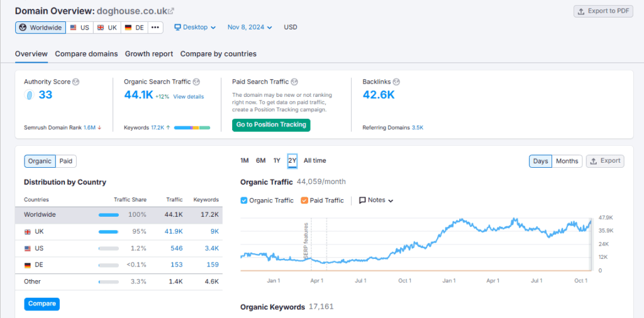Screen dimensions: 644x318
Task: Switch chart view to Months
Action: [x=567, y=161]
